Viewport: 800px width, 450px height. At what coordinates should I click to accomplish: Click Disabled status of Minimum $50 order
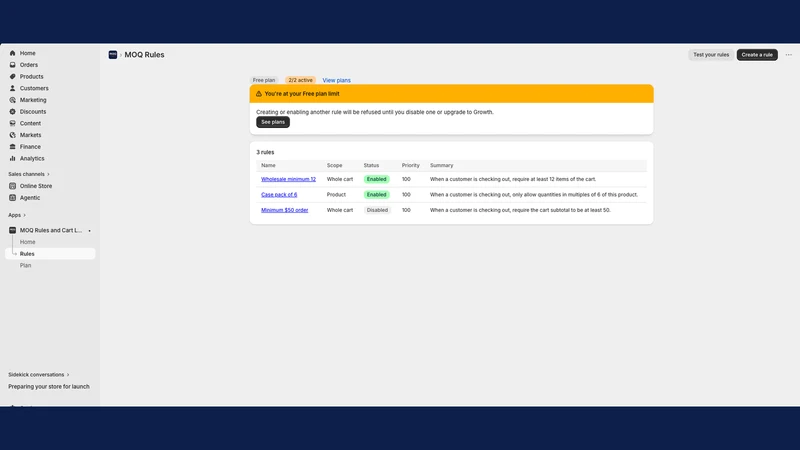click(x=377, y=210)
